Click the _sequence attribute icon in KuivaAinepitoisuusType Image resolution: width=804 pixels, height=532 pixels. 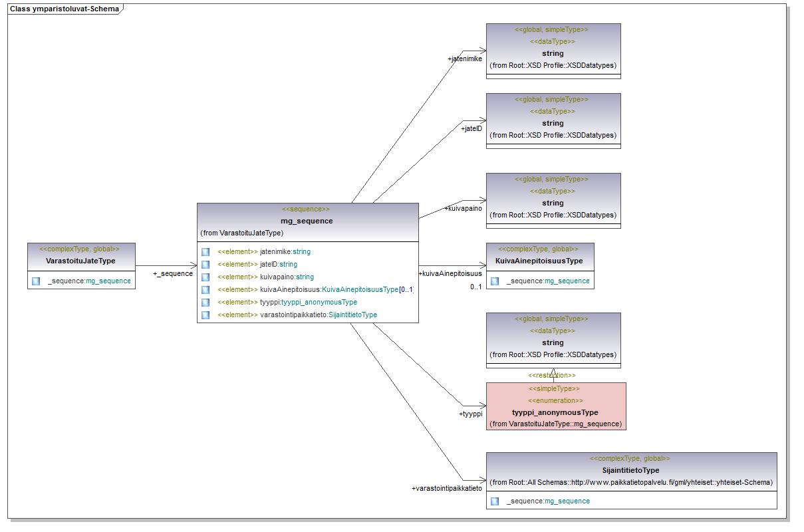pyautogui.click(x=495, y=281)
